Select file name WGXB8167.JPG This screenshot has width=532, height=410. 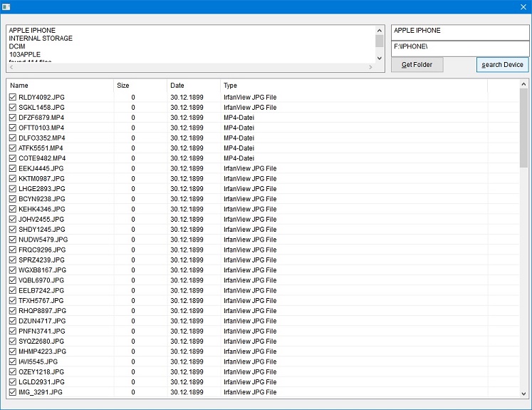coord(43,270)
